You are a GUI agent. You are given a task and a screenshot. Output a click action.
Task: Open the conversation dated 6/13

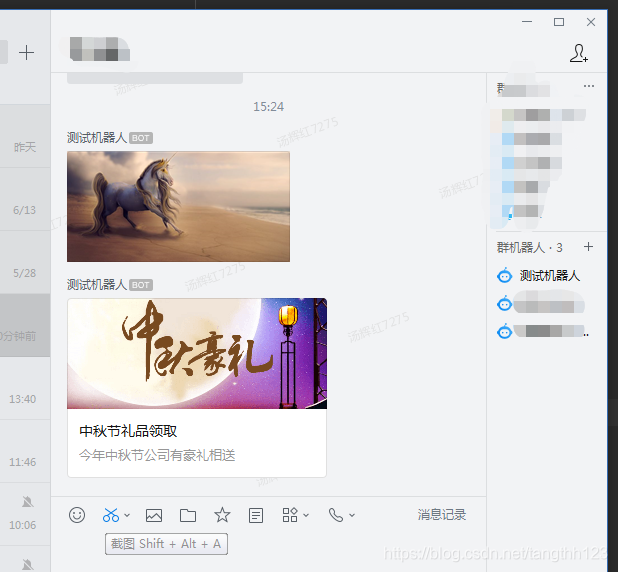pos(25,199)
